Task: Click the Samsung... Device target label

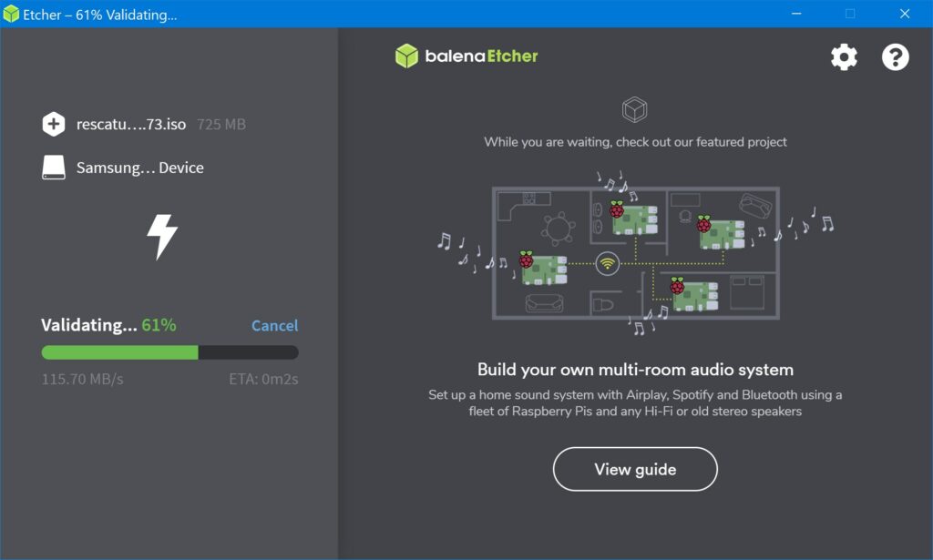Action: [x=139, y=168]
